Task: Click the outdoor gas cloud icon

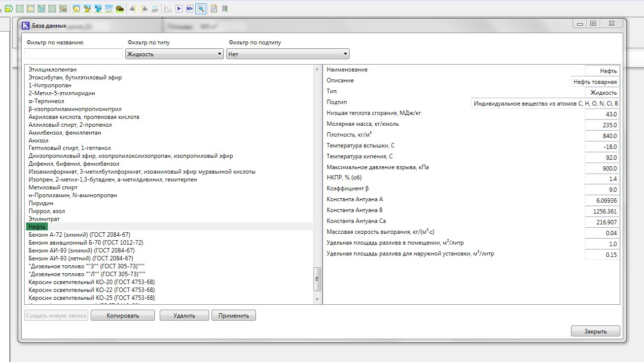Action: [x=76, y=8]
